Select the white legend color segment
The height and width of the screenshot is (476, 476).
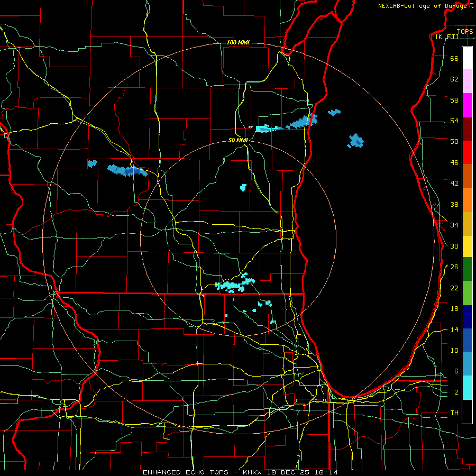[x=467, y=58]
